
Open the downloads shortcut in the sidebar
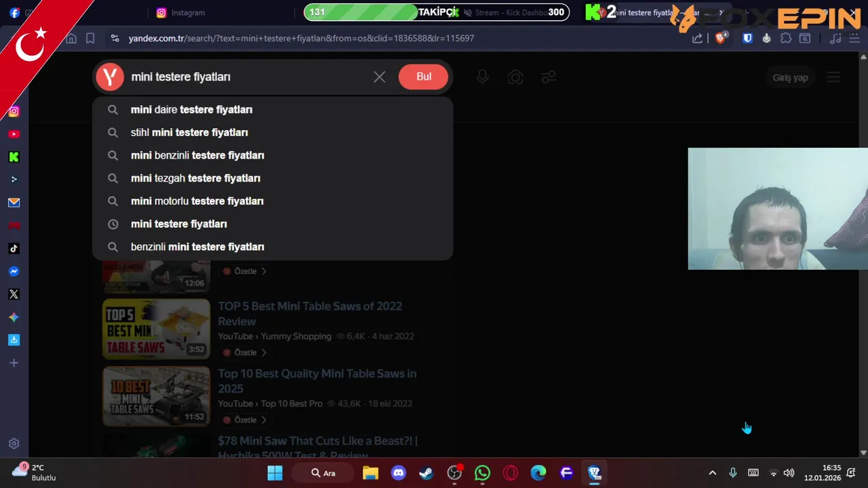tap(14, 340)
